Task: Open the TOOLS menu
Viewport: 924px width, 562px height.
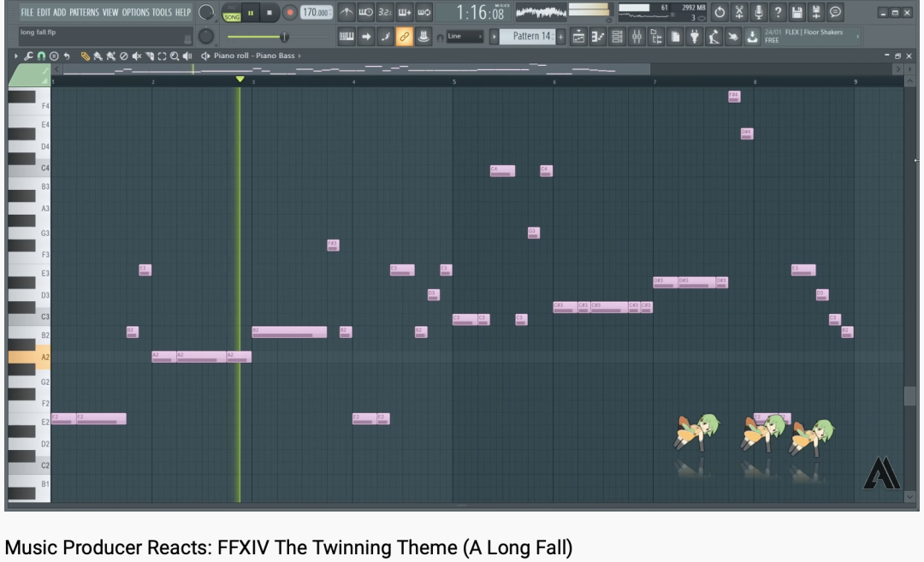Action: pyautogui.click(x=162, y=12)
